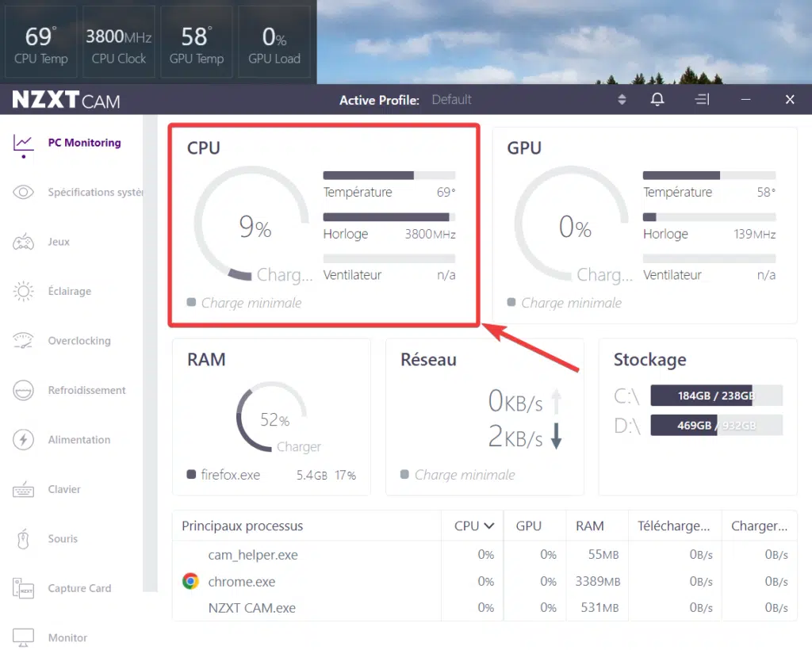Image resolution: width=812 pixels, height=650 pixels.
Task: Click the Charge minimale label under CPU
Action: tap(251, 303)
